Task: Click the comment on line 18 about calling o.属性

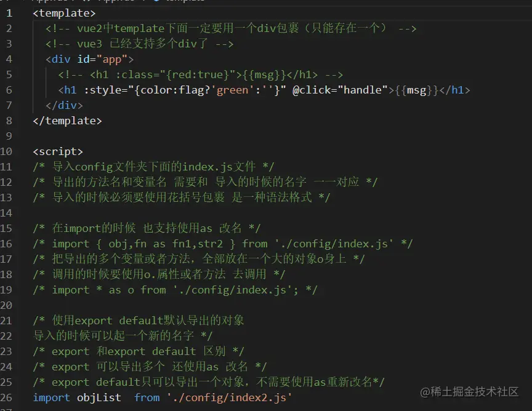Action: click(159, 274)
